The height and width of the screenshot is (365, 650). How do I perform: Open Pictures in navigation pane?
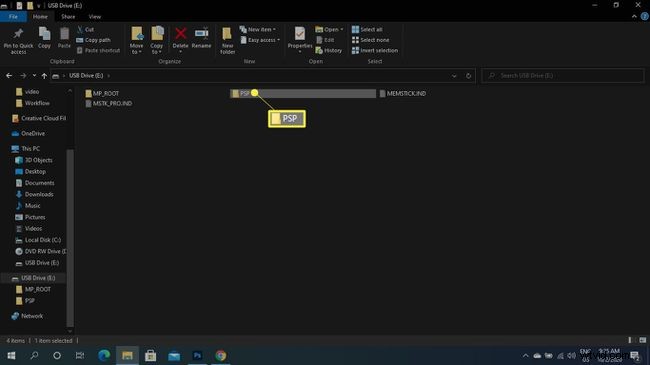point(30,217)
